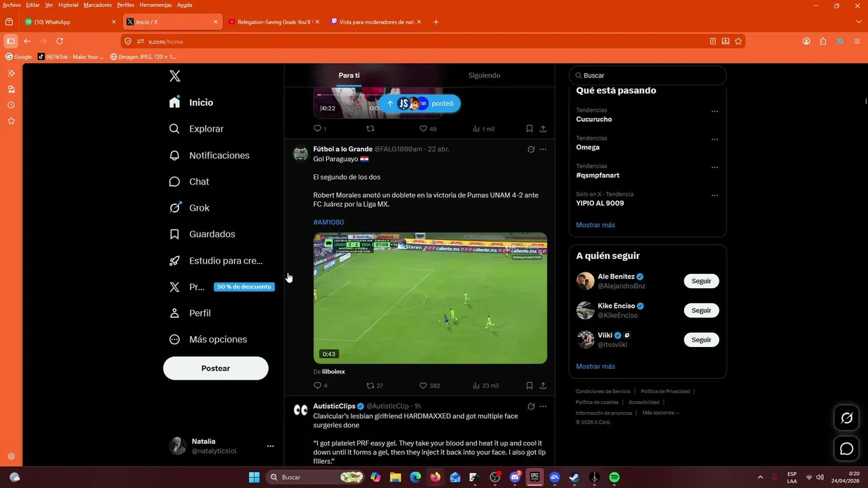The image size is (868, 488).
Task: Open the Marcadores menu
Action: click(x=98, y=5)
